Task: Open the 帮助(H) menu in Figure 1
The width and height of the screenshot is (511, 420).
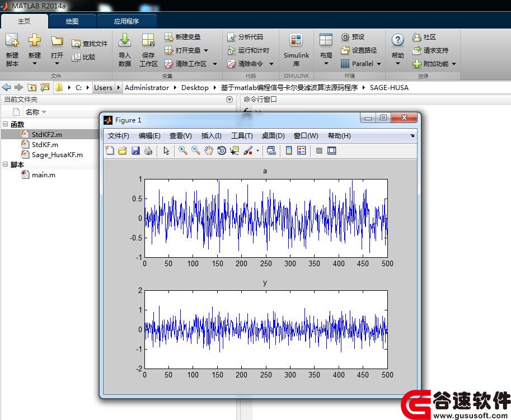Action: coord(339,136)
